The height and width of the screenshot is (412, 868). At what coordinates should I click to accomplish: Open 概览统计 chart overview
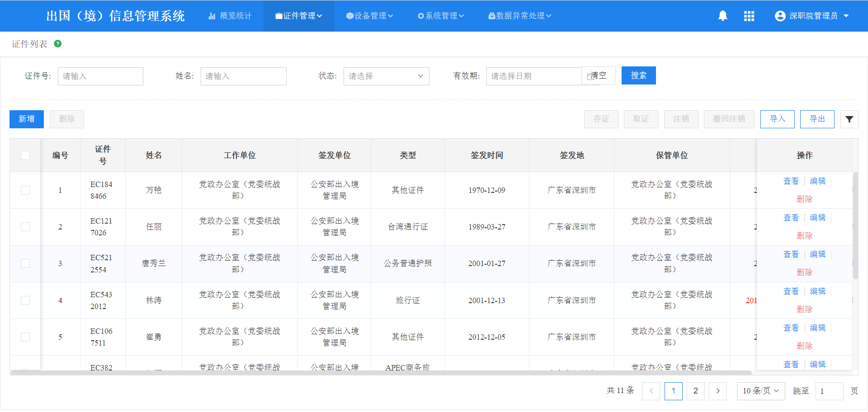(x=230, y=16)
